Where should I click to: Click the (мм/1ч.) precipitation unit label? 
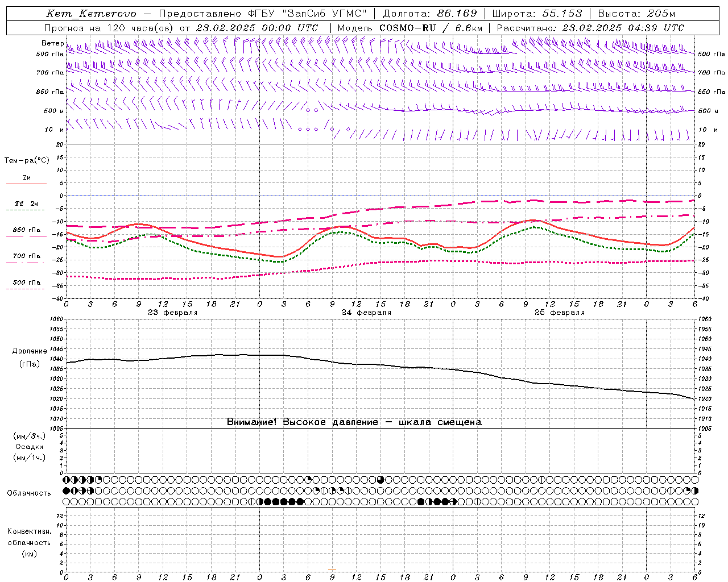(30, 458)
